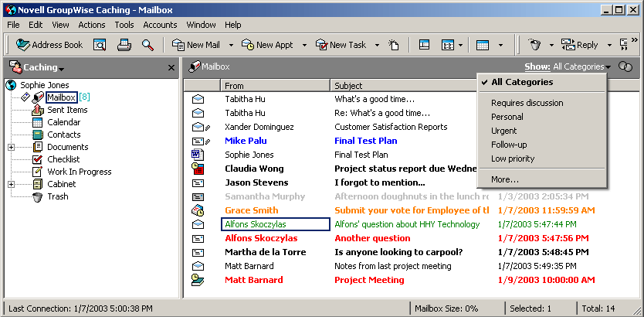Open the Tools menu
Screen dimensions: 644x317
click(124, 25)
